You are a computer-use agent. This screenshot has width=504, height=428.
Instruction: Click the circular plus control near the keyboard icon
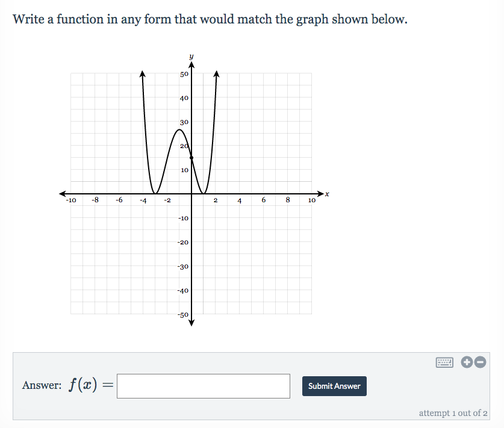point(466,362)
